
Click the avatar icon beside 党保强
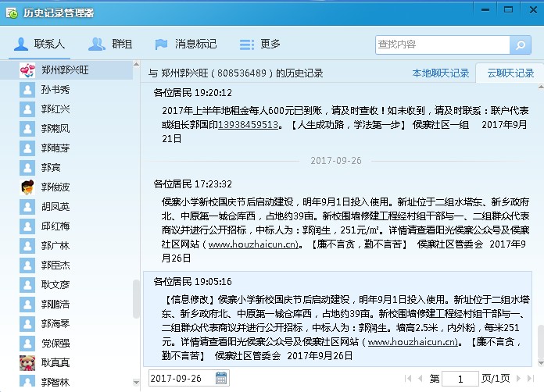pyautogui.click(x=27, y=343)
